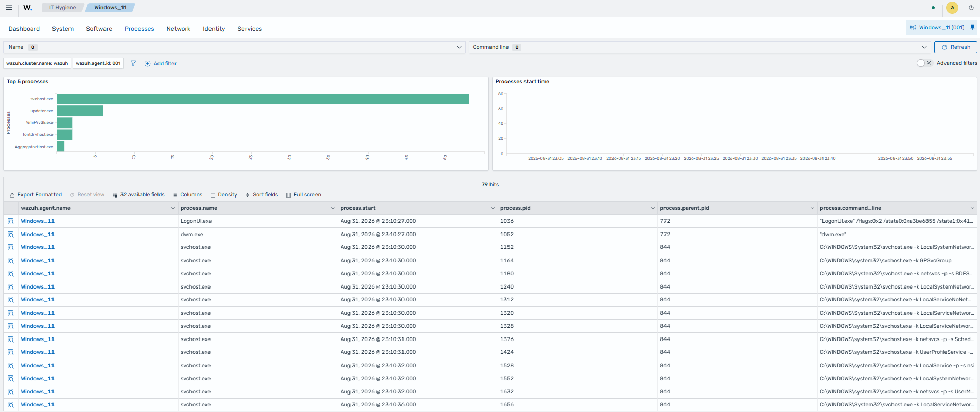Select the updater.exe bar in chart
The width and height of the screenshot is (980, 412).
80,111
